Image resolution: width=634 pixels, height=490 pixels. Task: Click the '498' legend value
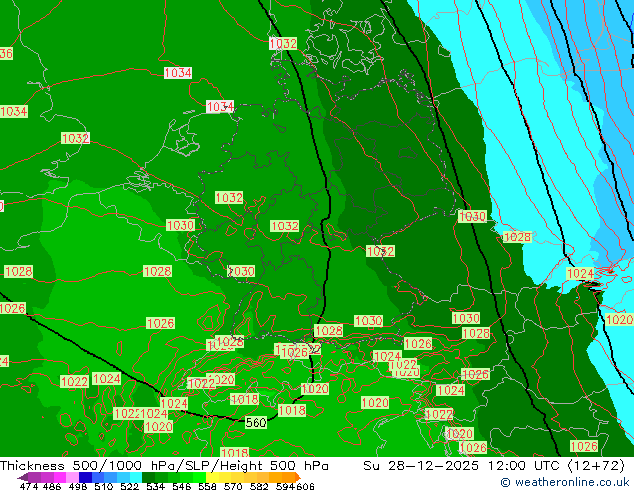pyautogui.click(x=78, y=486)
